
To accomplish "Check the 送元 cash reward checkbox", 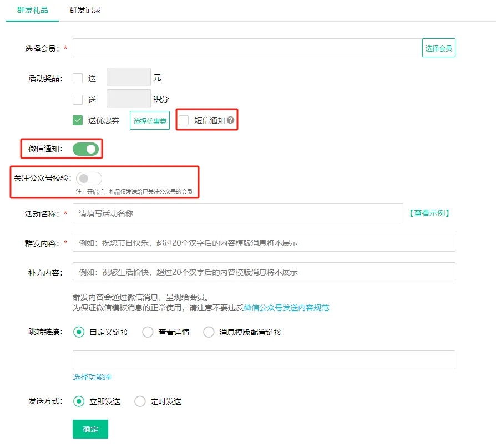I will click(x=78, y=78).
